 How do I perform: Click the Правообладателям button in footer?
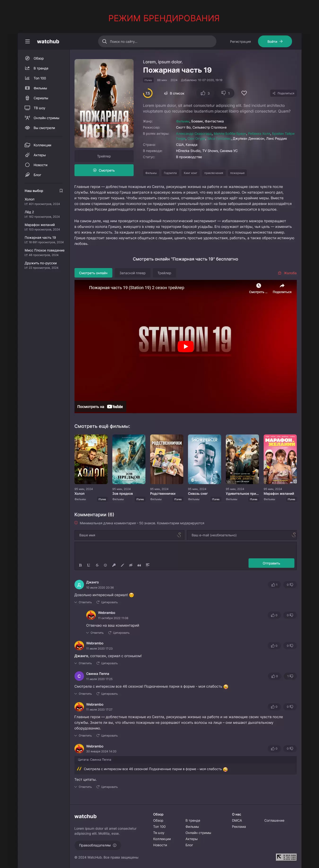97,845
